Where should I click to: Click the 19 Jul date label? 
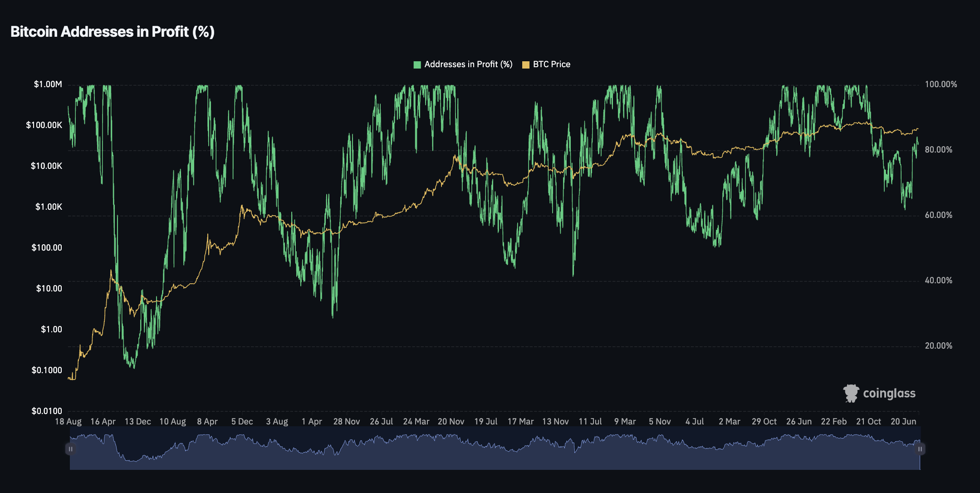coord(486,422)
